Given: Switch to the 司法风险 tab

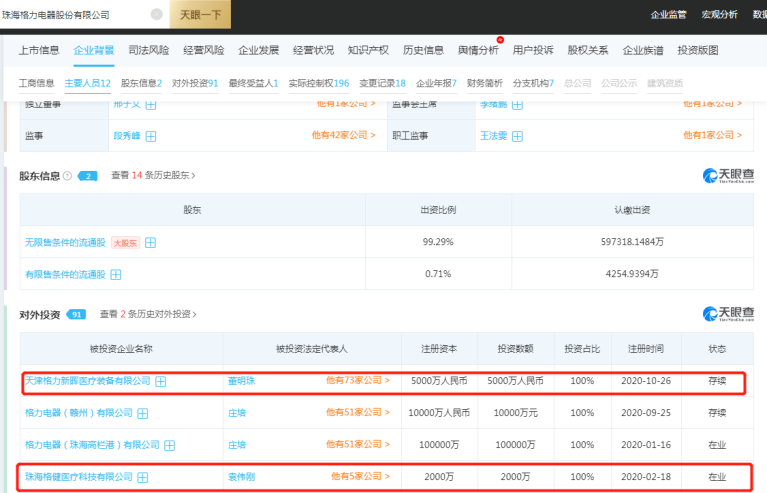Looking at the screenshot, I should click(148, 50).
